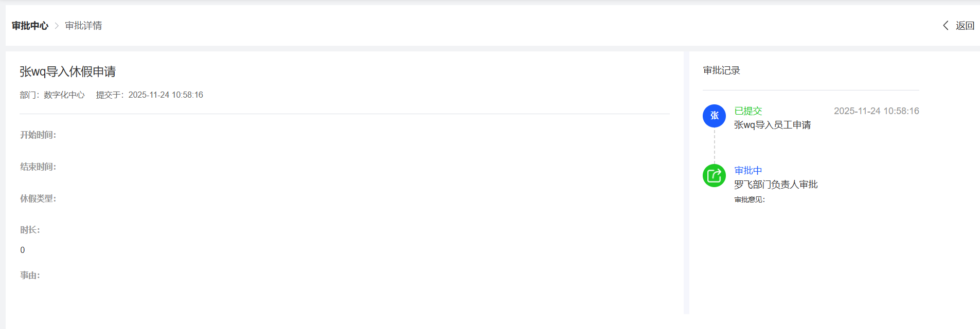Click the 审批记录 panel heading
The width and height of the screenshot is (980, 329).
click(x=721, y=70)
